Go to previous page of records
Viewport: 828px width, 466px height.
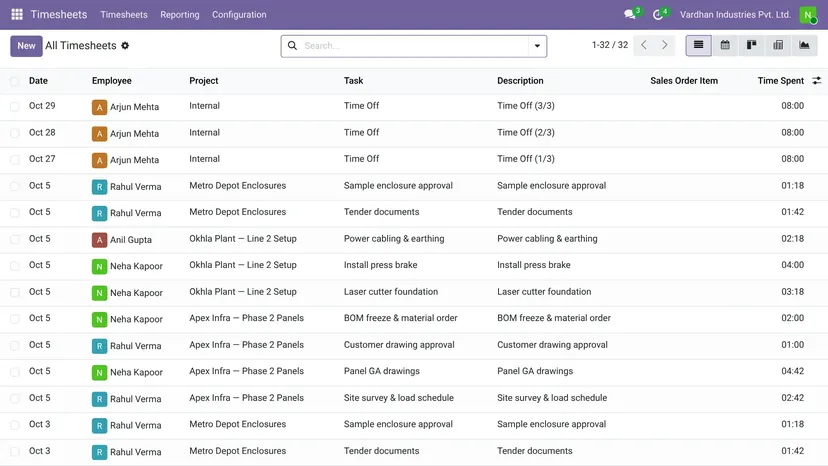(x=644, y=45)
